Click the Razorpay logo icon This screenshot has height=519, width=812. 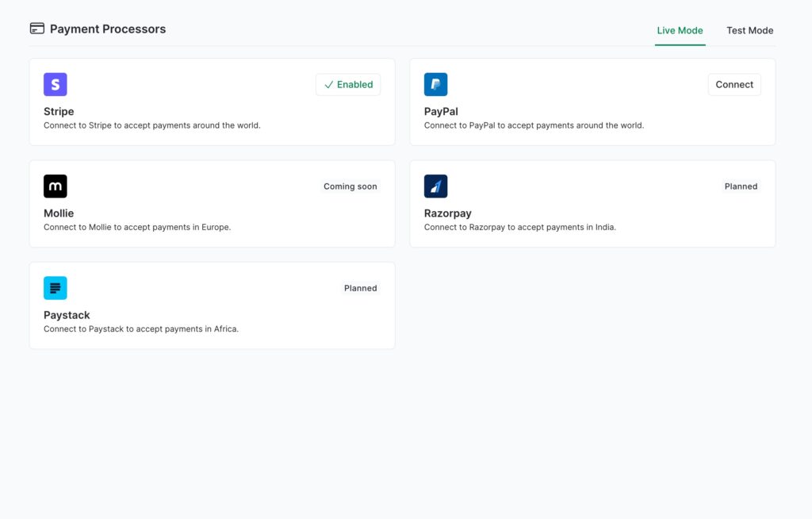[435, 186]
